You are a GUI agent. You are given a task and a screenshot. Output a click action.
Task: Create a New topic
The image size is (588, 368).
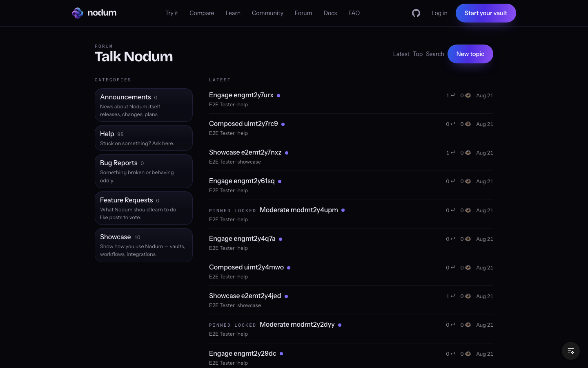pos(470,54)
